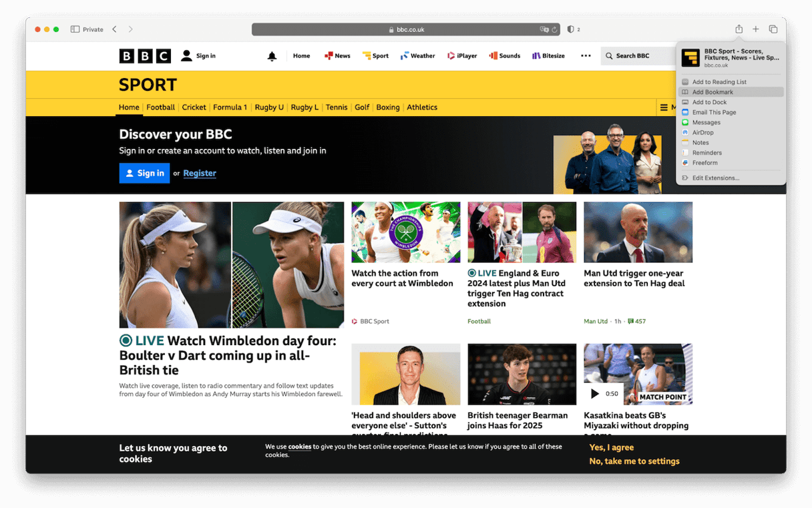Click the BBC notifications bell

(272, 57)
